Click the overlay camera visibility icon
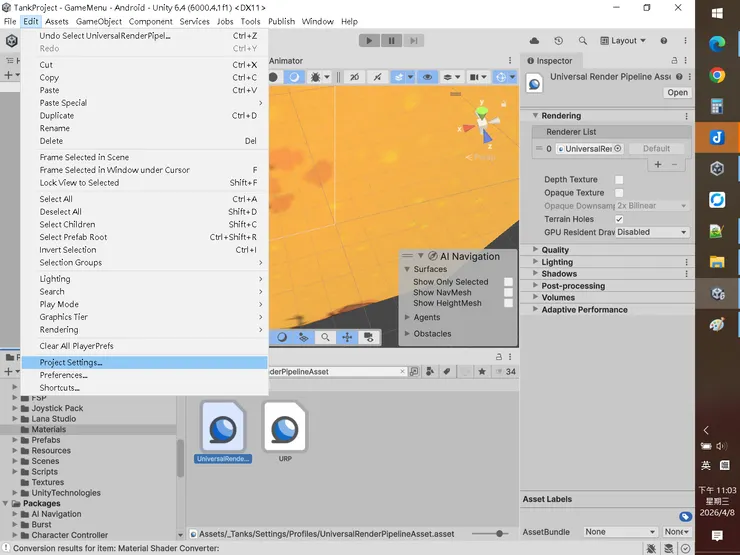This screenshot has width=740, height=555. [x=369, y=337]
